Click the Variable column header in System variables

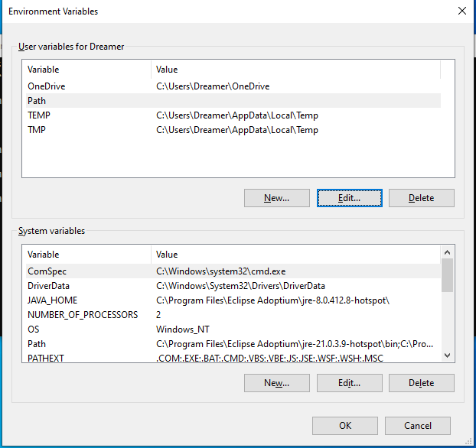coord(86,255)
